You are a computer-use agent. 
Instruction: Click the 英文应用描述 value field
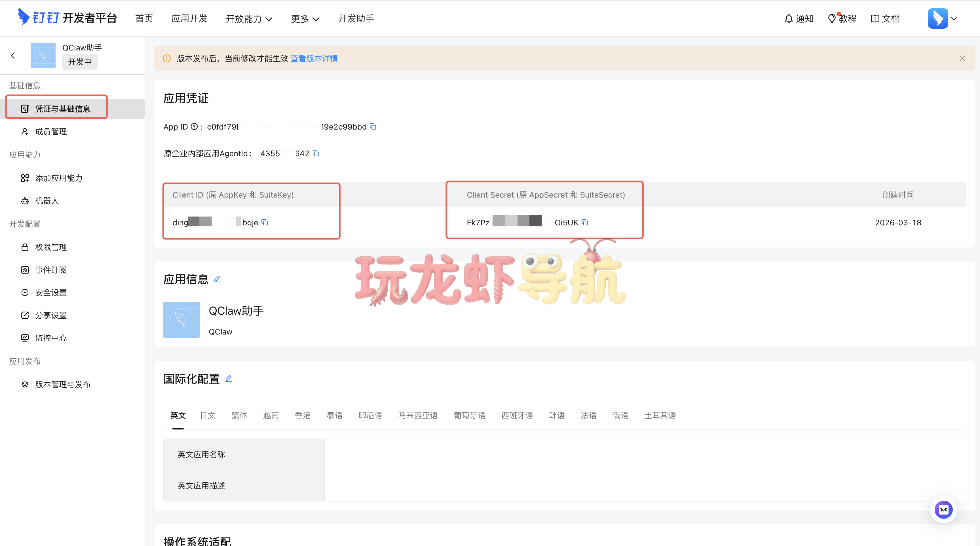pyautogui.click(x=645, y=486)
